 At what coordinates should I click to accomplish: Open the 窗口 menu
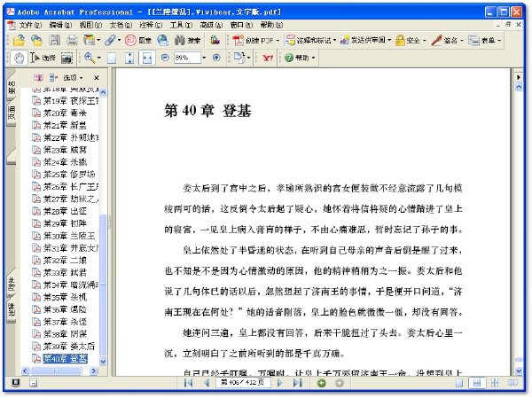(241, 25)
